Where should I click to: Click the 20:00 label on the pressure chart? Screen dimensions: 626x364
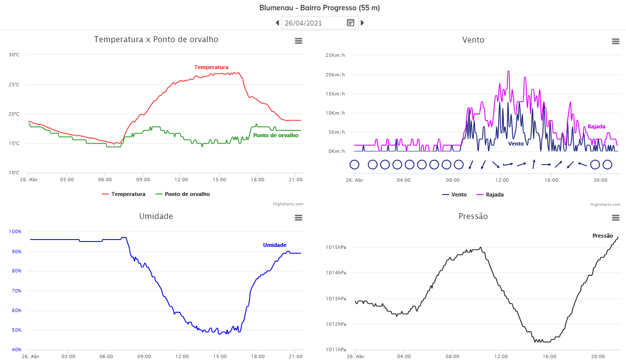(598, 357)
